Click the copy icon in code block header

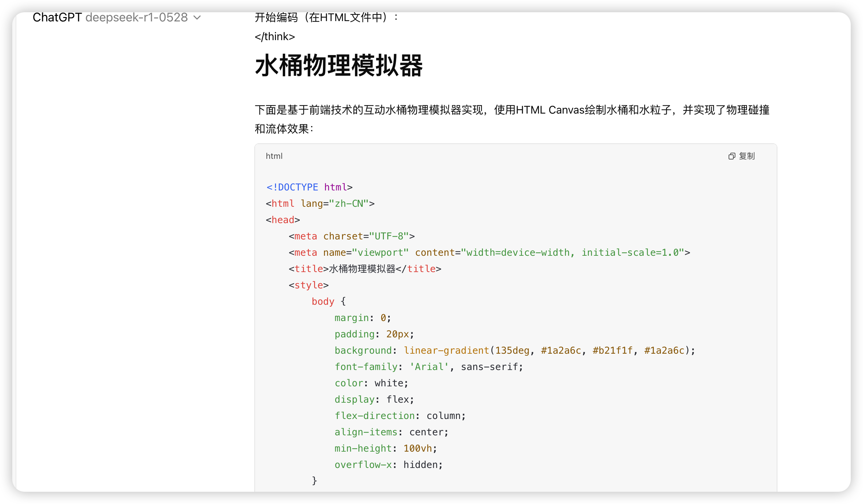point(732,156)
